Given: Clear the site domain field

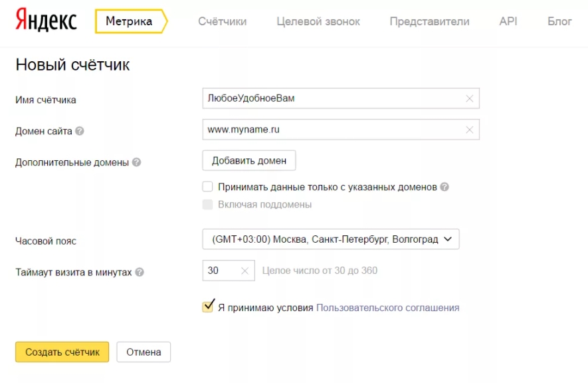Looking at the screenshot, I should tap(469, 130).
